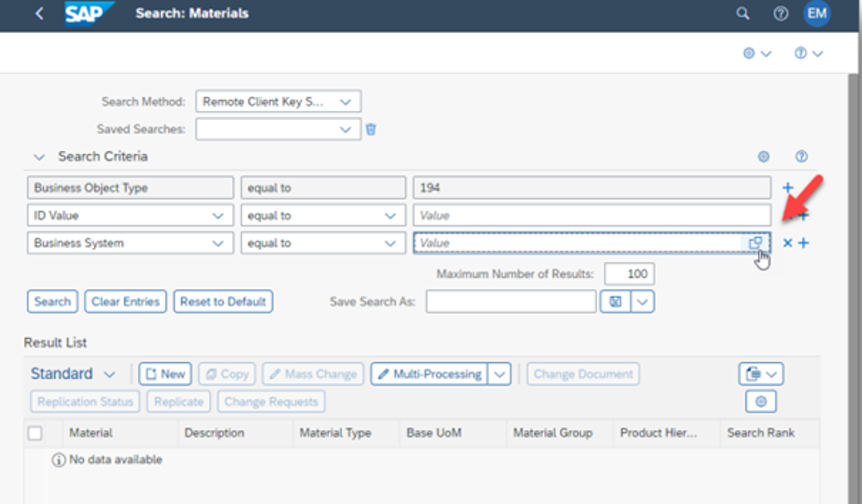This screenshot has width=862, height=504.
Task: Open the Multi-Processing dropdown arrow
Action: coord(500,374)
